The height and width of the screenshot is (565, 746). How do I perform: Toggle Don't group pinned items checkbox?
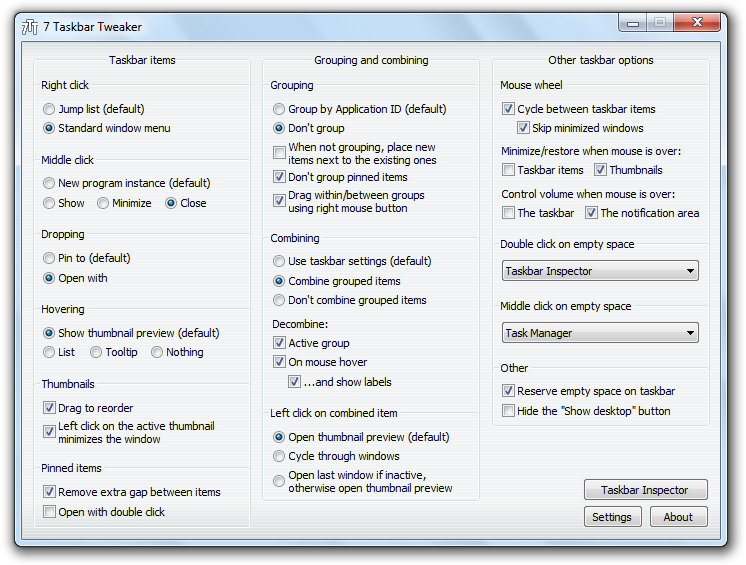(x=279, y=177)
